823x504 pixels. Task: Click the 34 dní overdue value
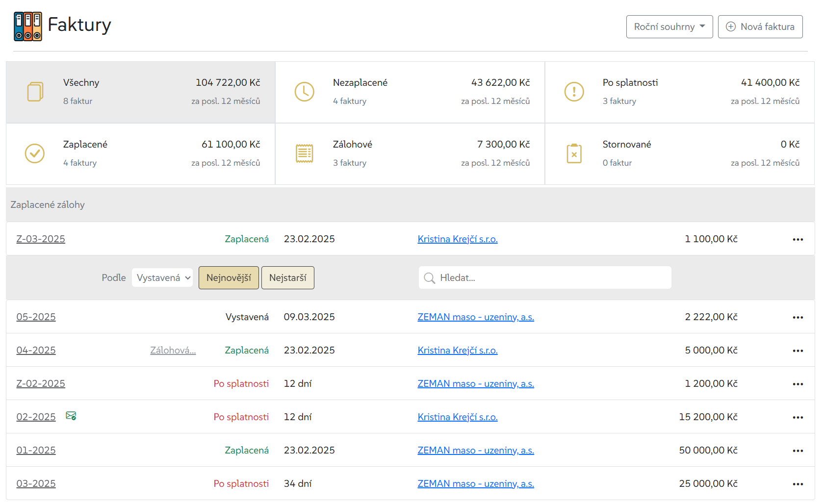tap(298, 483)
